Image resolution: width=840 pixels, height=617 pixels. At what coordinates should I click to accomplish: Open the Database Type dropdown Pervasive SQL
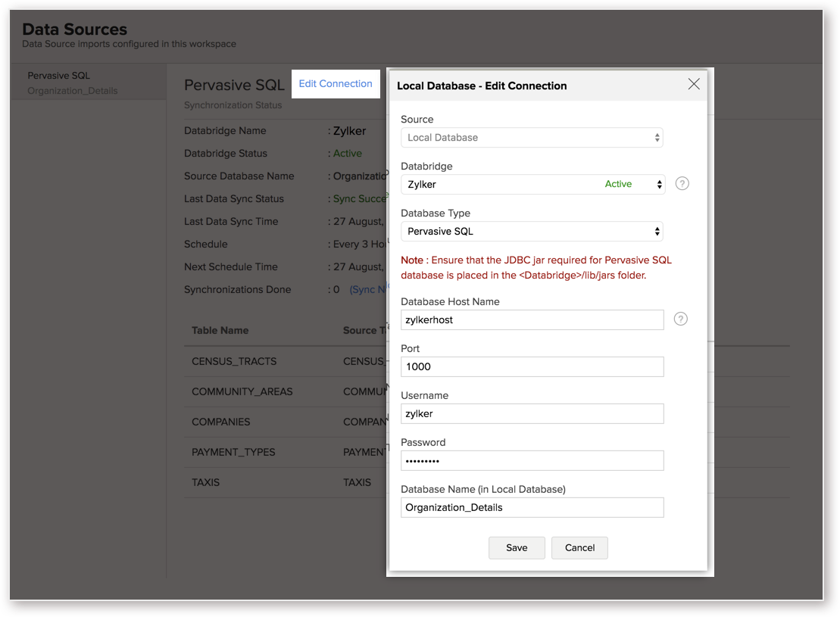click(532, 232)
